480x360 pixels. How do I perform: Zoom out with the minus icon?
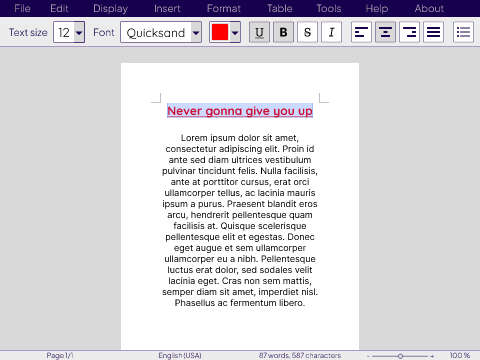pos(368,356)
